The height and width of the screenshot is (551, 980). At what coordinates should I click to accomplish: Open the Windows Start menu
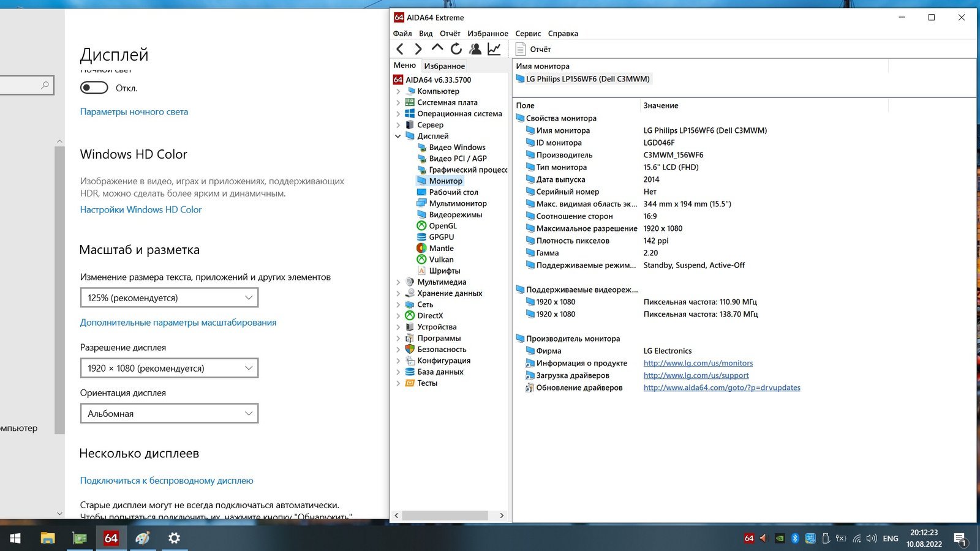click(15, 538)
